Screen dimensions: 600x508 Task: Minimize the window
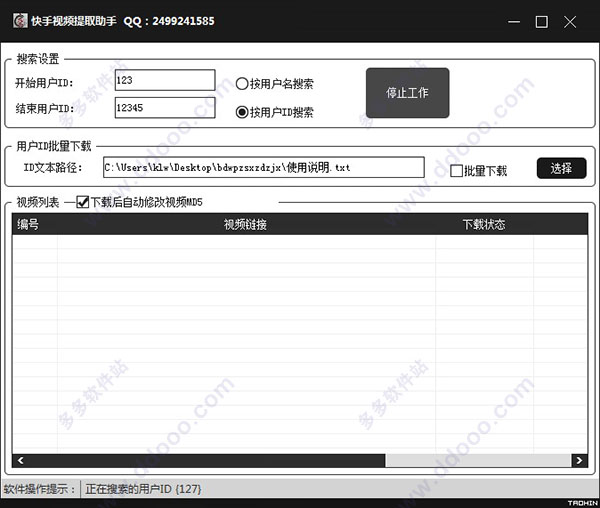click(x=514, y=22)
